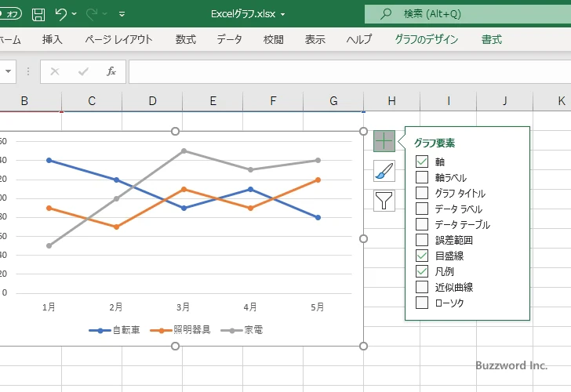Uncheck the 目盛線 checkbox
571x392 pixels.
(422, 256)
